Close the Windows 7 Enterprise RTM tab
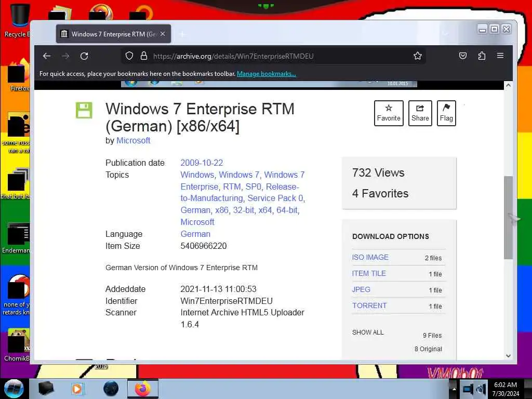Image resolution: width=532 pixels, height=399 pixels. [x=163, y=34]
